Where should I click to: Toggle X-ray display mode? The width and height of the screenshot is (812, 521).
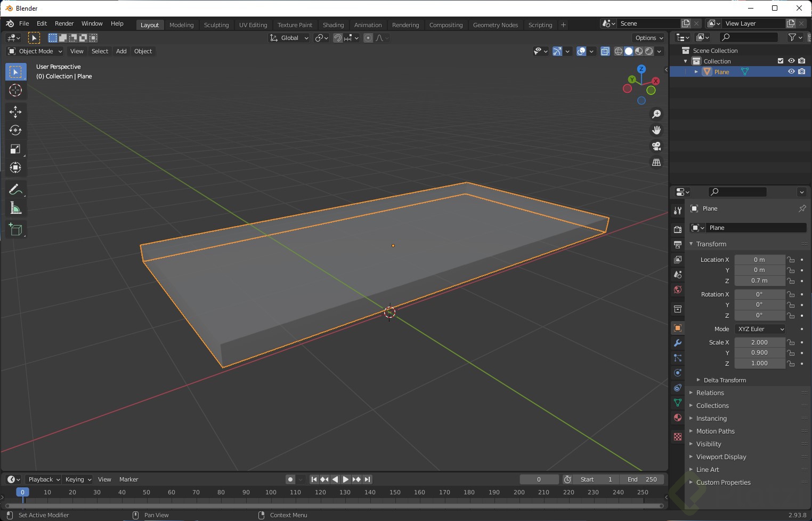(605, 51)
